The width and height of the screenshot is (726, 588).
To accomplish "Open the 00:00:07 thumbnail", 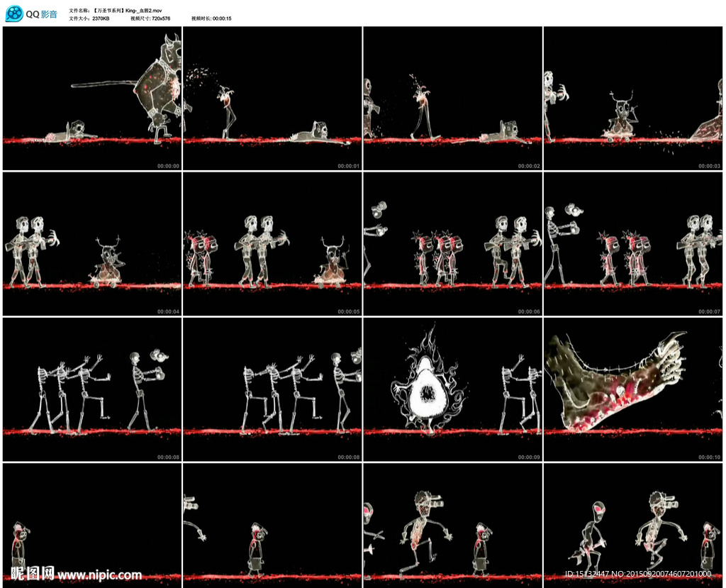I will point(633,244).
